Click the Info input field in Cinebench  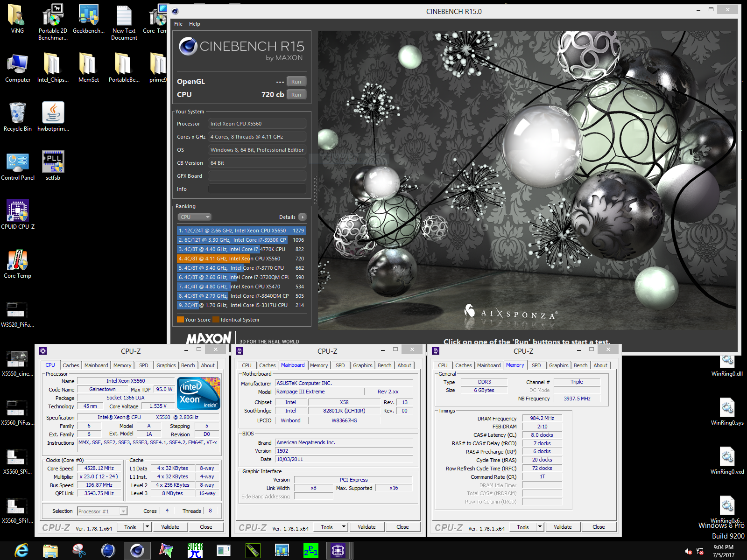257,189
